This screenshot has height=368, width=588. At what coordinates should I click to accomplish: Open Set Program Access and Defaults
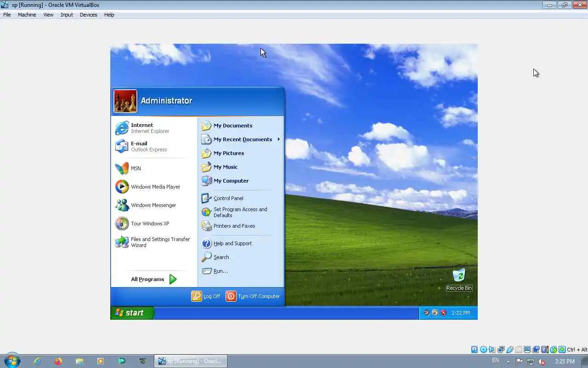[241, 212]
